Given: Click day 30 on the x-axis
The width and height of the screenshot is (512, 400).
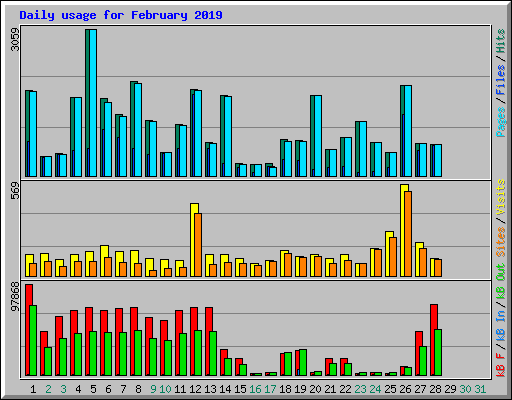Looking at the screenshot, I should tap(465, 389).
